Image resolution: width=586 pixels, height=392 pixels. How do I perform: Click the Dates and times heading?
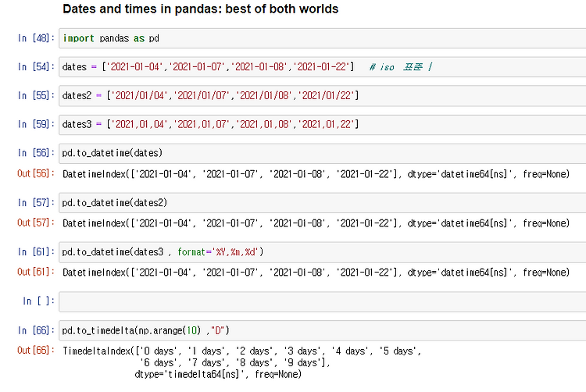[x=200, y=9]
